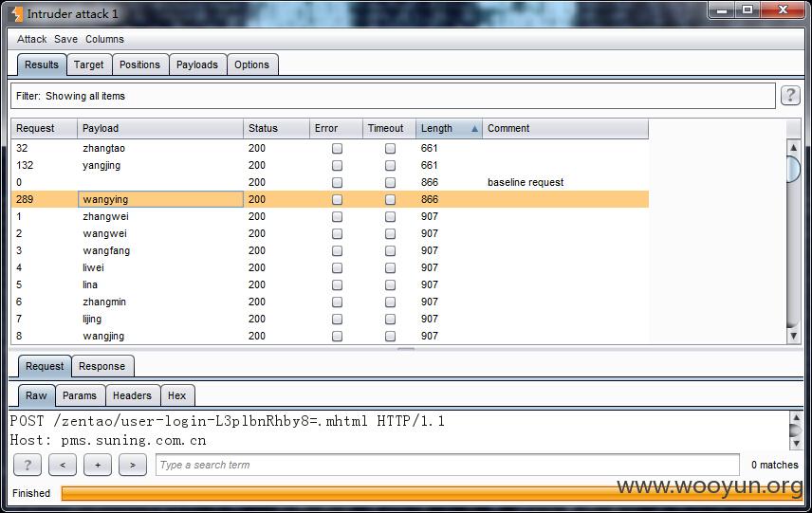Select the Raw view tab
Image resolution: width=812 pixels, height=513 pixels.
(36, 395)
